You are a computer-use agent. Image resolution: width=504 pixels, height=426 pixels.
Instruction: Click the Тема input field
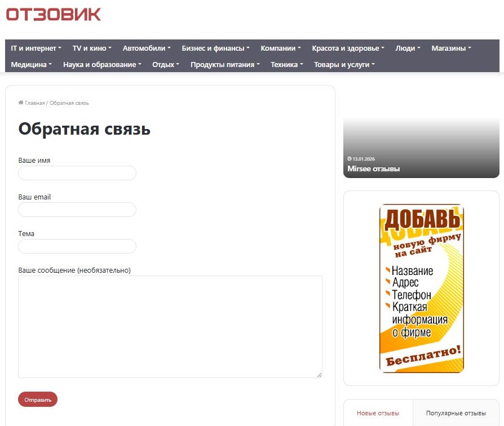point(77,246)
